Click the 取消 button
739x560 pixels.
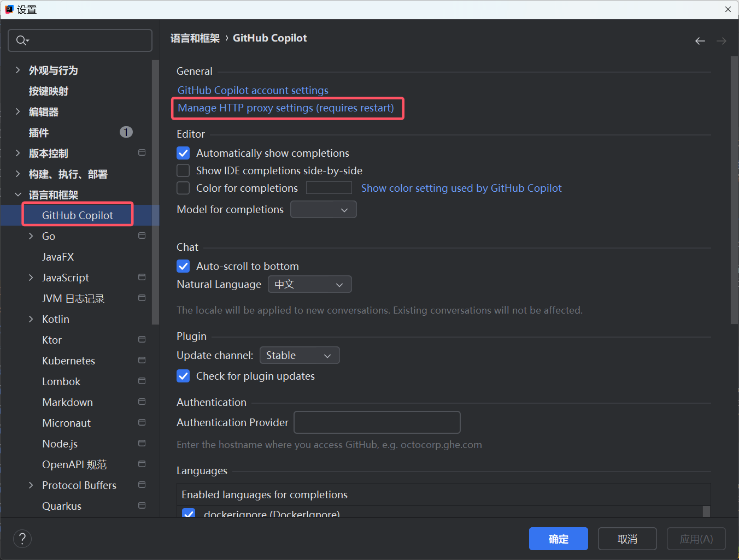coord(627,539)
